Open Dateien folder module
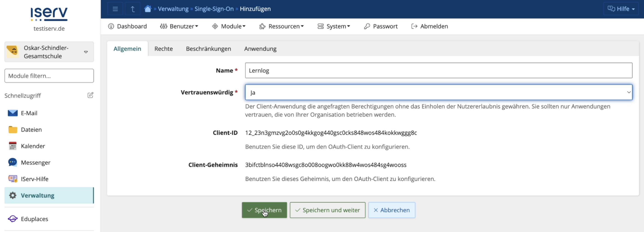The width and height of the screenshot is (644, 232). click(31, 130)
